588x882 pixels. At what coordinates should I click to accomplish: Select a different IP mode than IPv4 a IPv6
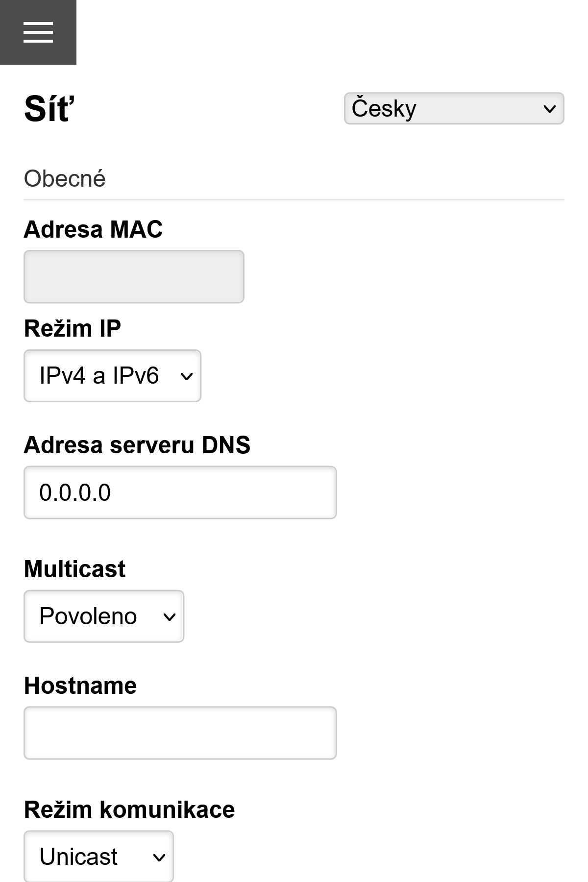click(x=112, y=376)
